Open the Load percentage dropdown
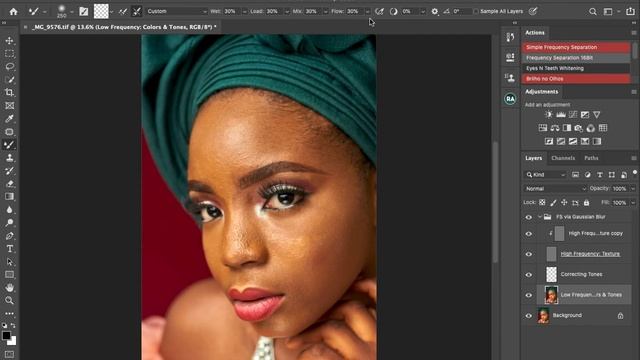This screenshot has height=360, width=640. pos(286,12)
